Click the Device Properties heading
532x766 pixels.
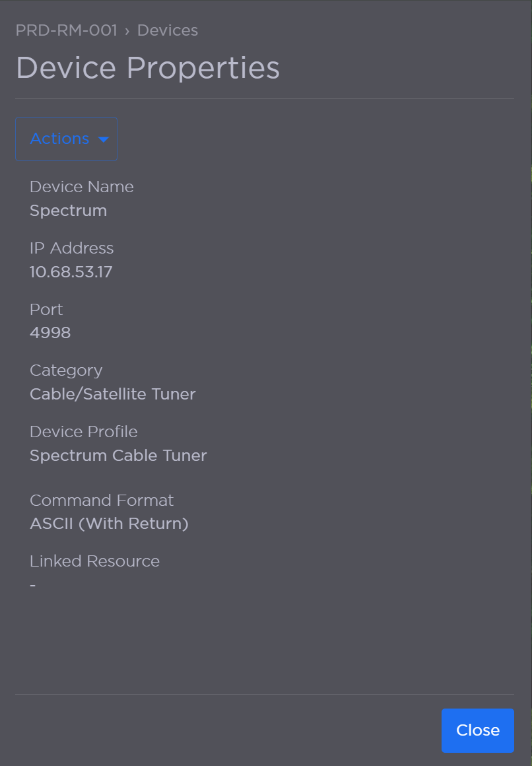(x=148, y=67)
